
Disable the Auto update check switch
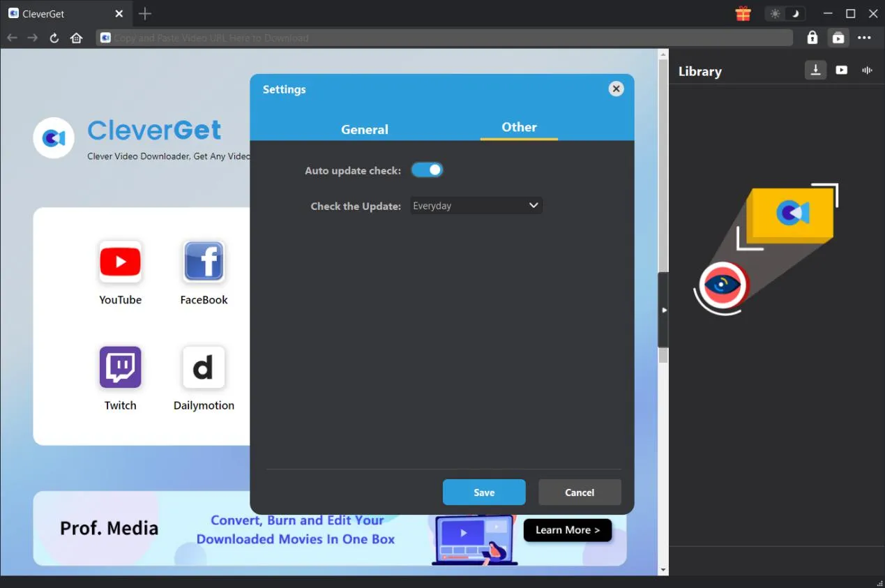pyautogui.click(x=427, y=170)
